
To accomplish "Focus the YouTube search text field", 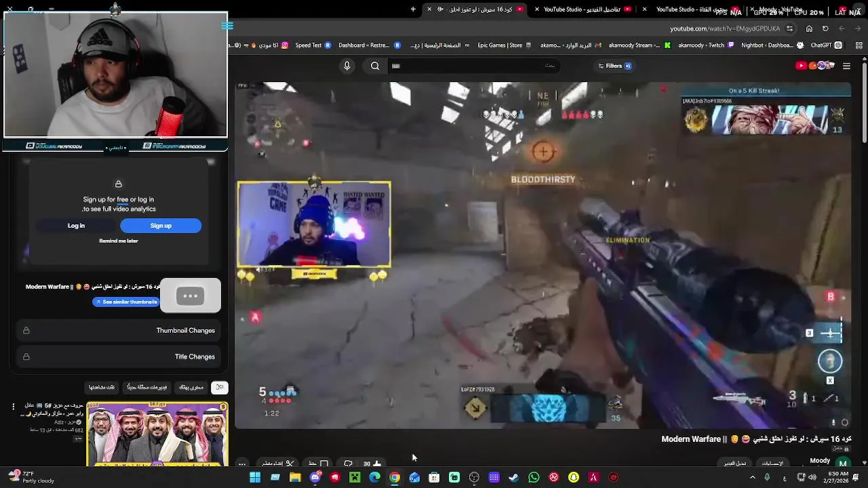I will pyautogui.click(x=475, y=66).
